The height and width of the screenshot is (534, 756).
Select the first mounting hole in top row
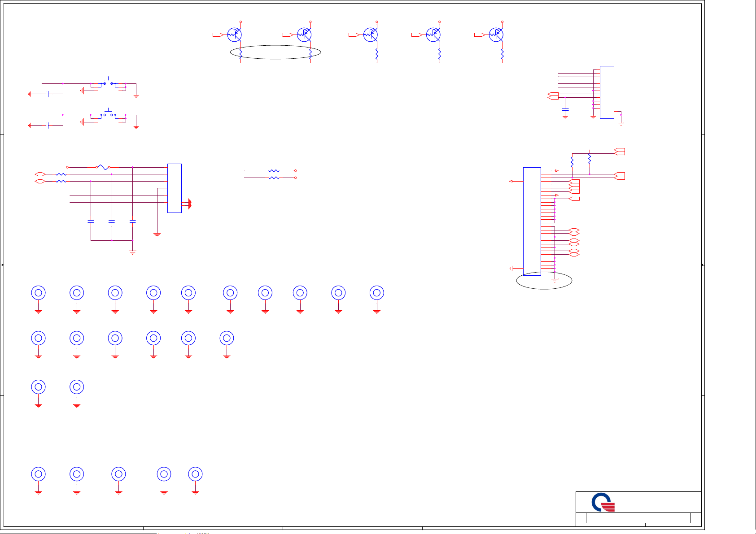(39, 293)
